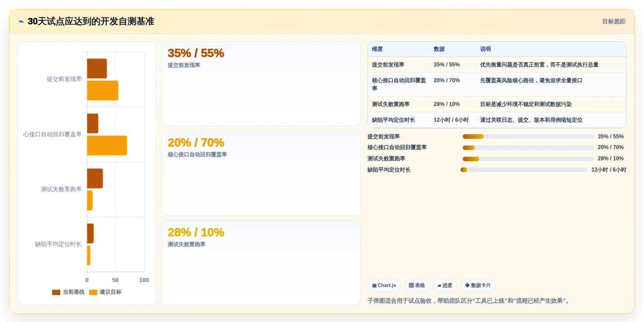The width and height of the screenshot is (644, 322).
Task: Click the 提交前发现率 current baseline chart bar
Action: click(x=97, y=69)
